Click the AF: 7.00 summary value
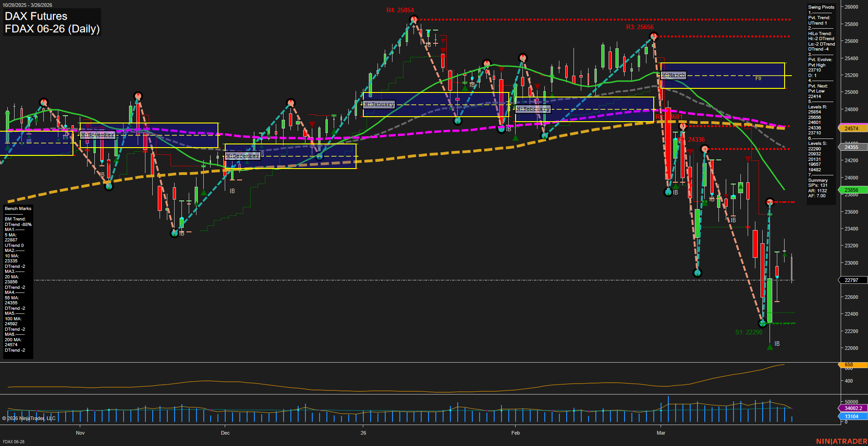This screenshot has height=446, width=868. 817,196
